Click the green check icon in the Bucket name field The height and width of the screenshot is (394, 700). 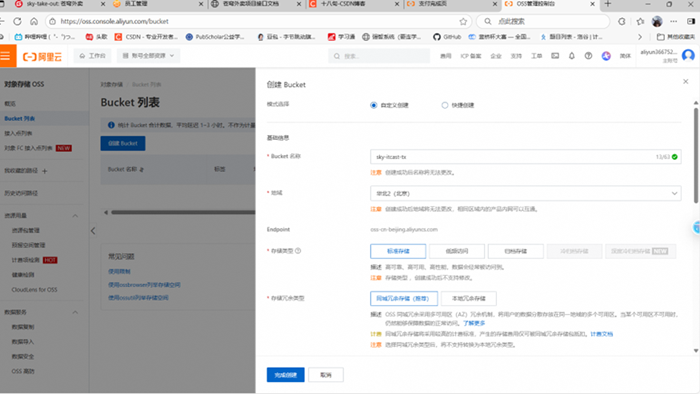click(x=675, y=157)
